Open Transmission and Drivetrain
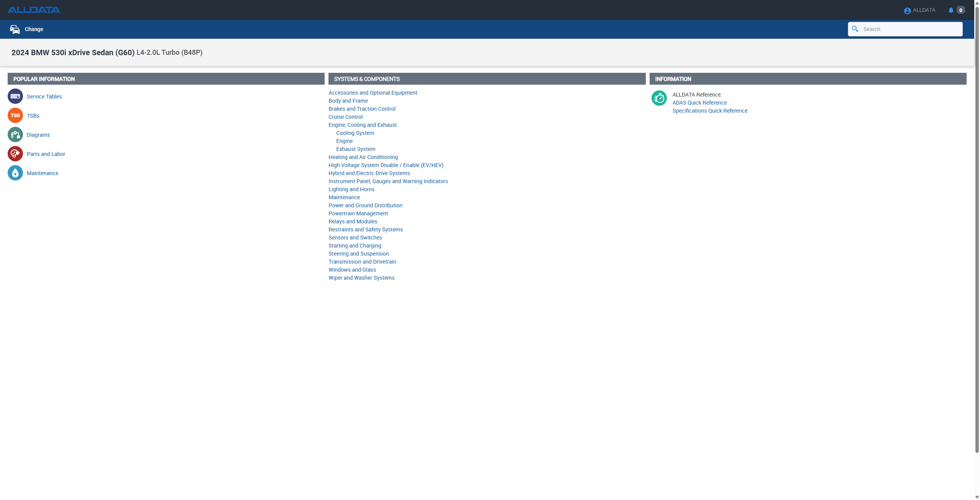This screenshot has height=500, width=980. click(362, 262)
